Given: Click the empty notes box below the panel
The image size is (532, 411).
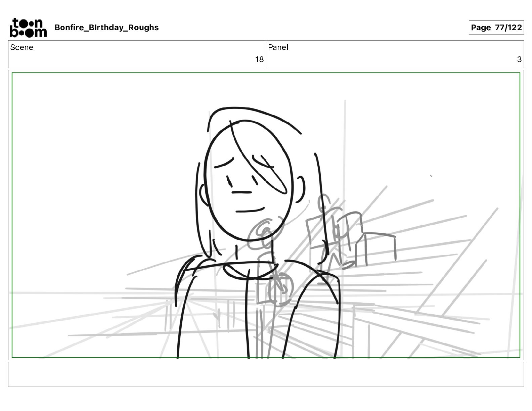Looking at the screenshot, I should (x=266, y=374).
